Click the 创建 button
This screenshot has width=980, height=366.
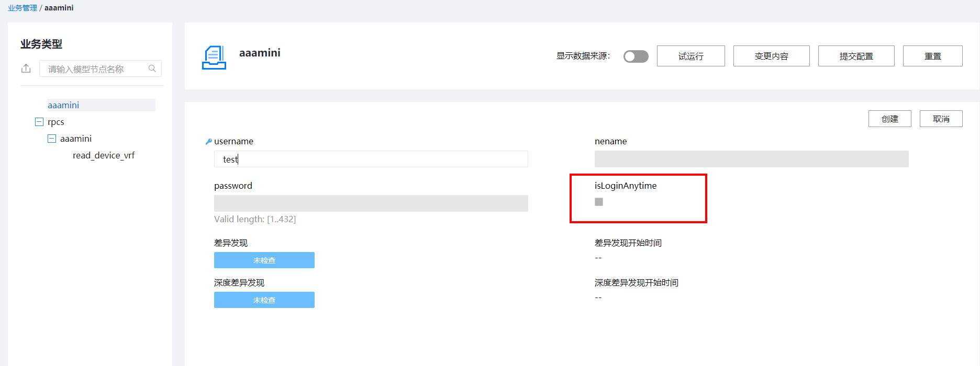889,119
